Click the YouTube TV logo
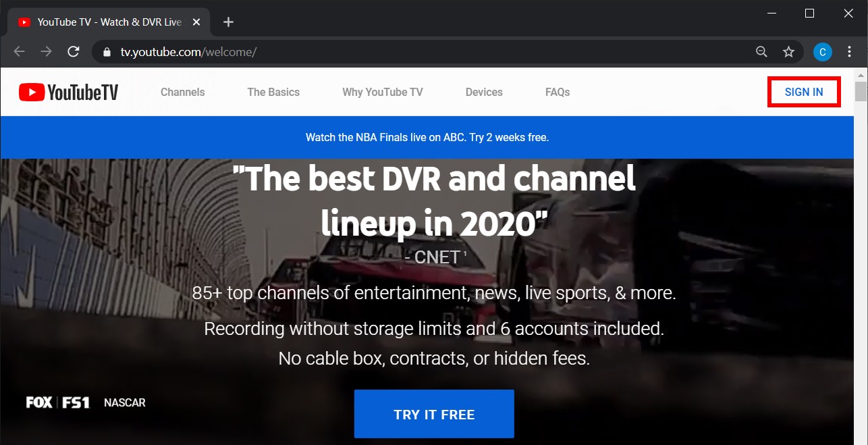 [x=68, y=93]
